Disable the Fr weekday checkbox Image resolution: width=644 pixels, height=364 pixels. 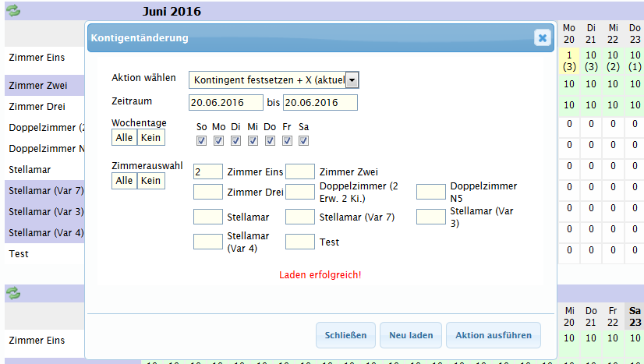(x=287, y=141)
